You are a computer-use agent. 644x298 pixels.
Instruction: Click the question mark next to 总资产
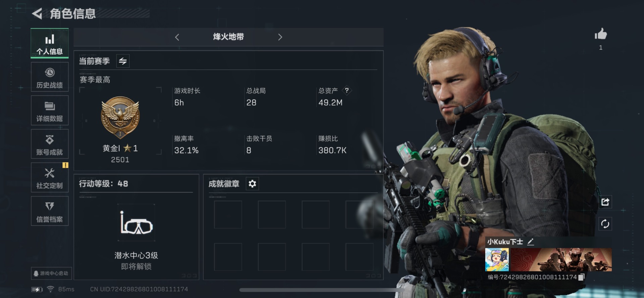point(347,90)
